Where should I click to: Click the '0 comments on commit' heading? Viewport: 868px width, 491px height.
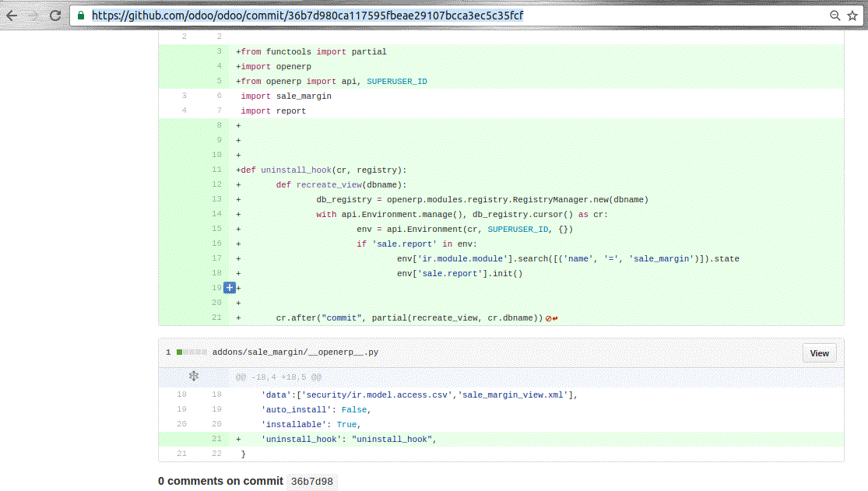click(x=220, y=481)
